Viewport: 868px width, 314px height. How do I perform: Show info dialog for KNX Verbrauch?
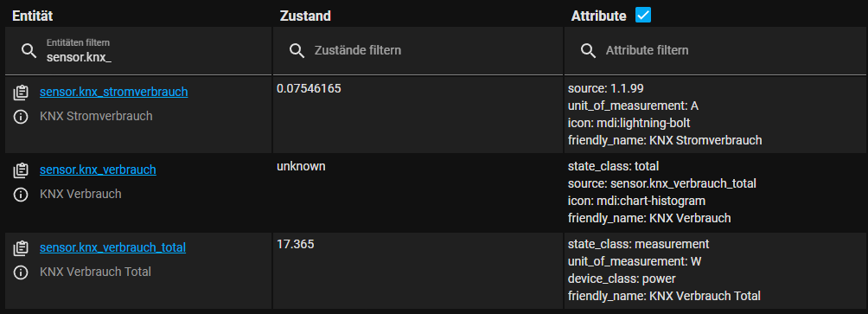click(21, 195)
